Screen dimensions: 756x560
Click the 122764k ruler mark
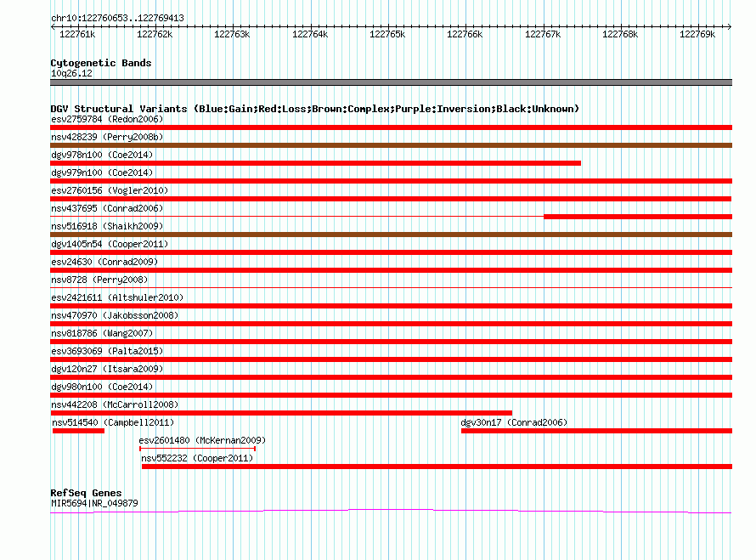310,34
